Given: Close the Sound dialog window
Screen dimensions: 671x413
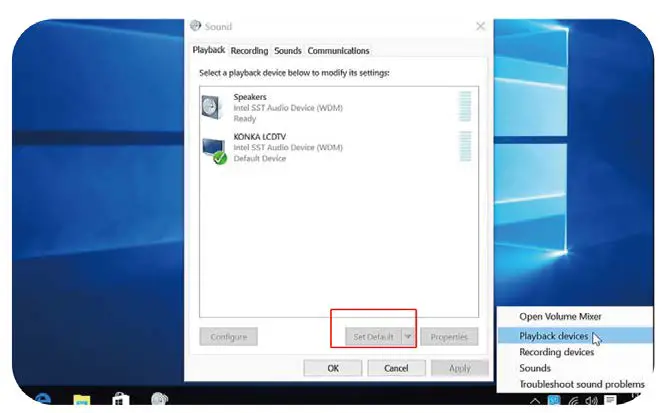Looking at the screenshot, I should [x=481, y=26].
